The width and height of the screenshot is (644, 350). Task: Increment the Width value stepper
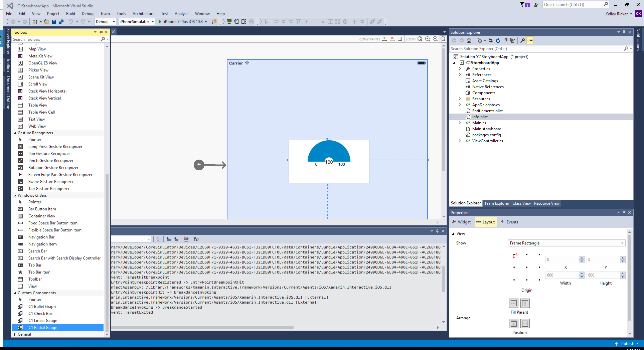(582, 273)
